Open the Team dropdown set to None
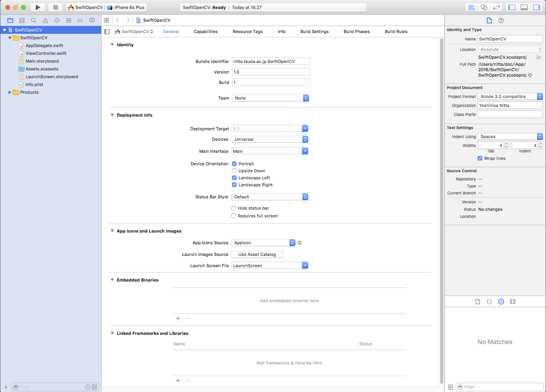The height and width of the screenshot is (392, 546). click(x=270, y=98)
